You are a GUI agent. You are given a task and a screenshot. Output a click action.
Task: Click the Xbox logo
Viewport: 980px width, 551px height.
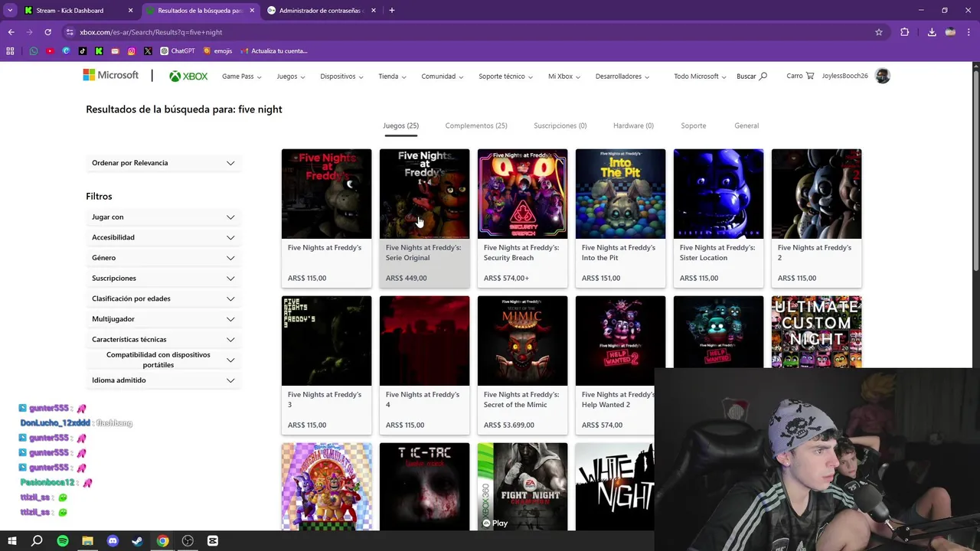coord(188,77)
